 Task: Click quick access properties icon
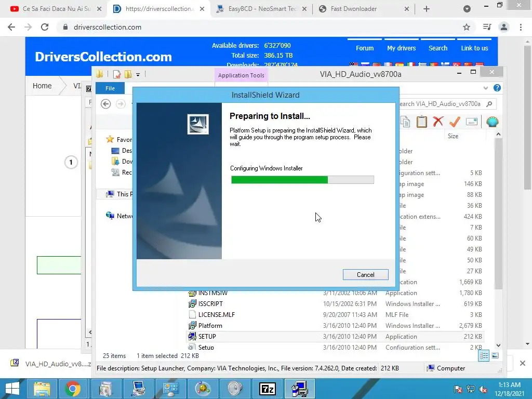(x=117, y=74)
